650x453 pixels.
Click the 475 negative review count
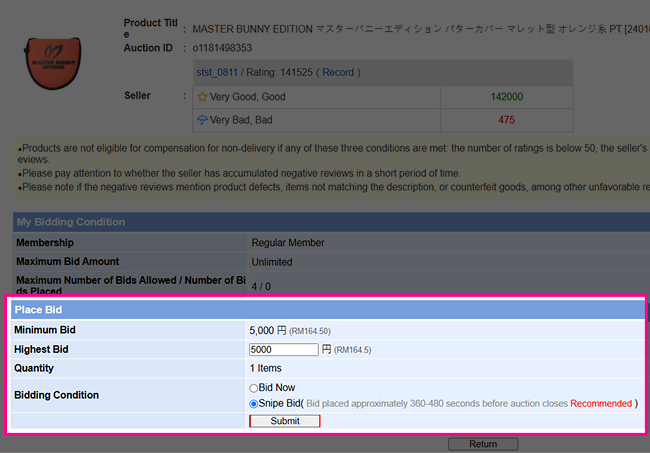pyautogui.click(x=506, y=120)
